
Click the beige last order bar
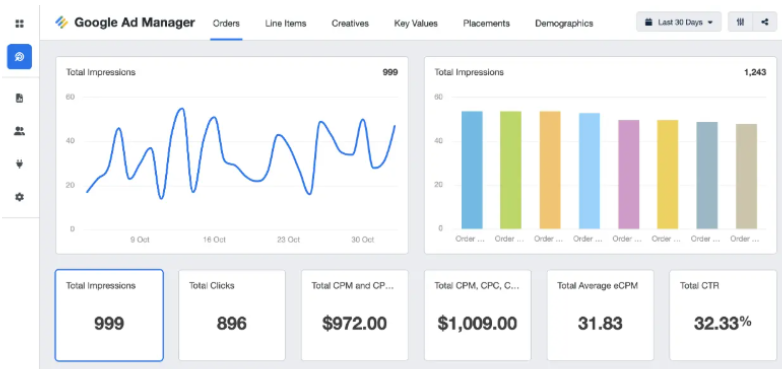tap(746, 176)
